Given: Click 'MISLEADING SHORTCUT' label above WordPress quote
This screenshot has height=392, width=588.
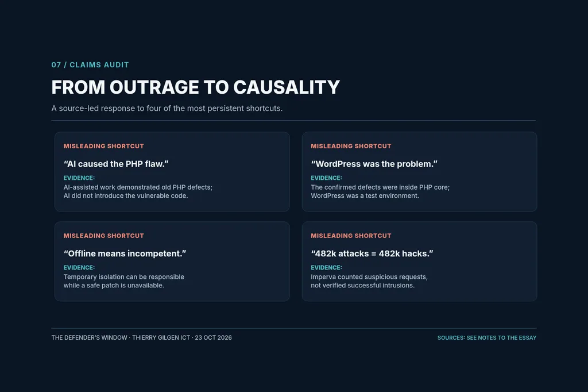Looking at the screenshot, I should 351,146.
